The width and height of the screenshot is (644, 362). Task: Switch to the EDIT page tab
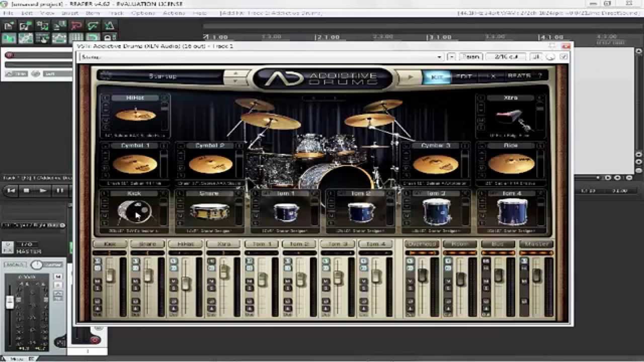[x=463, y=76]
